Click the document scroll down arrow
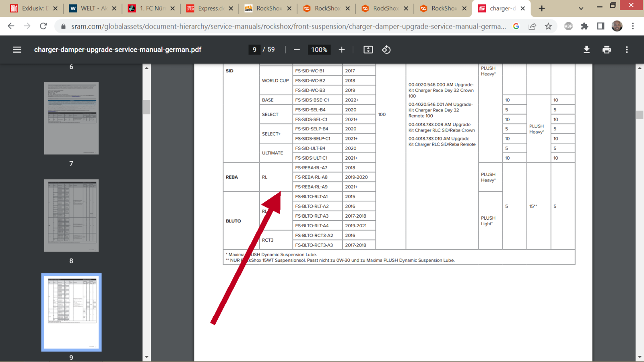Viewport: 644px width, 362px height. click(640, 357)
